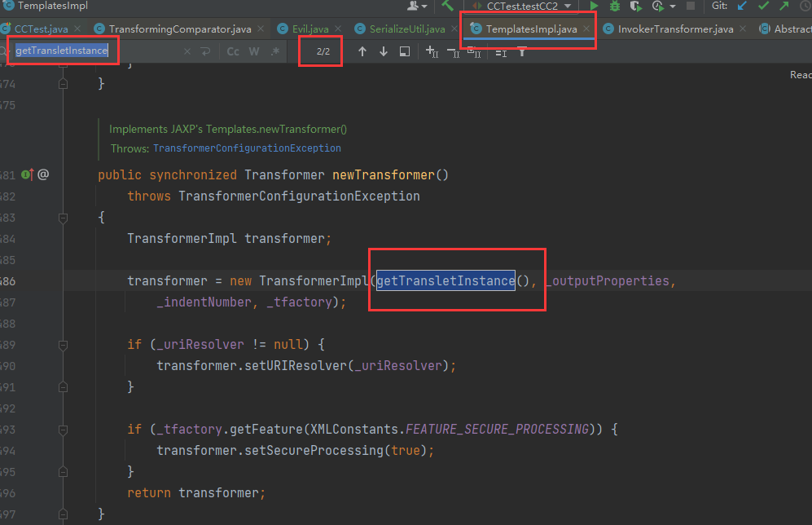
Task: Open the profiler run options dropdown arrow
Action: pyautogui.click(x=673, y=7)
